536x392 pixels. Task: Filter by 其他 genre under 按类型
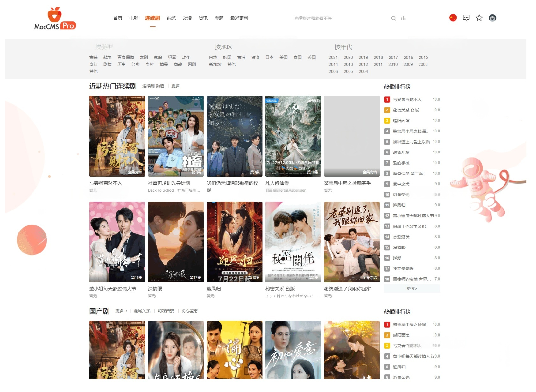click(x=94, y=71)
